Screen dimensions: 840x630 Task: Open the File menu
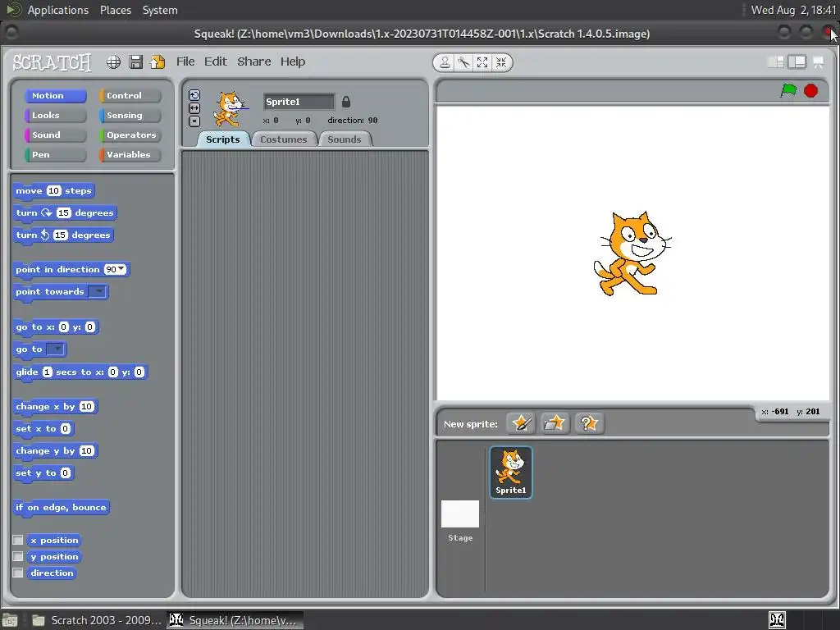[x=185, y=62]
